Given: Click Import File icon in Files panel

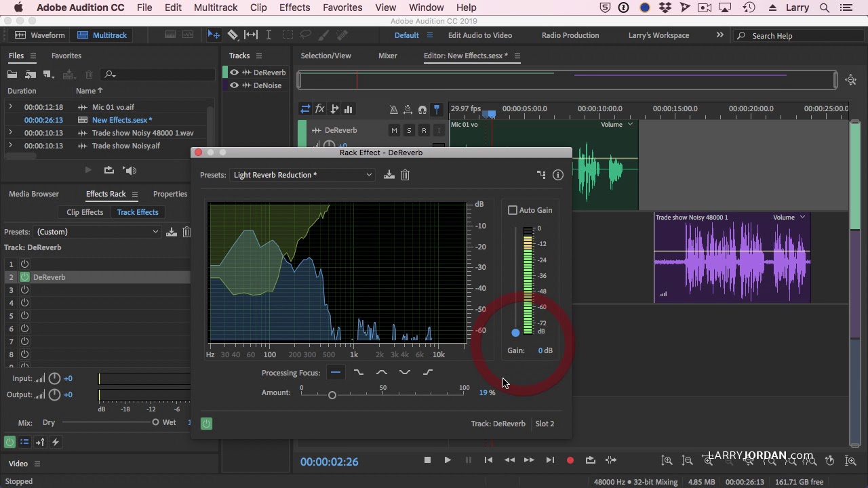Looking at the screenshot, I should [31, 75].
